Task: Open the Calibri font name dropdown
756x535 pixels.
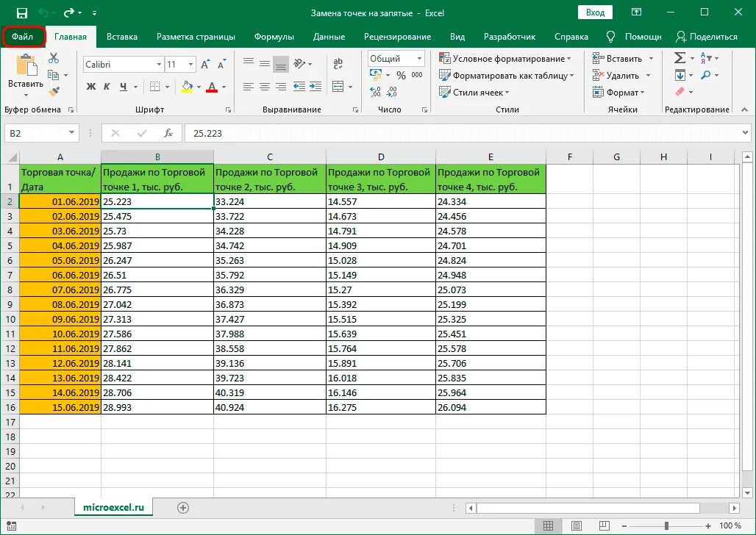Action: tap(159, 65)
